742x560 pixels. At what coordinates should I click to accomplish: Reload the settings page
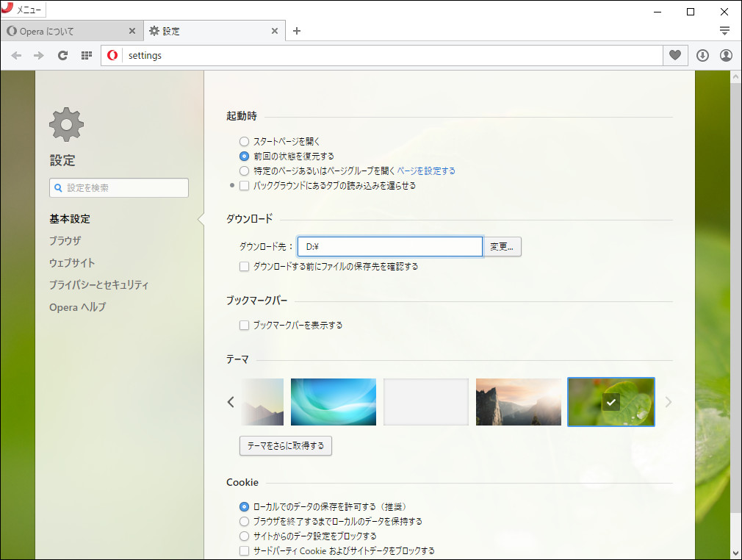(x=62, y=55)
